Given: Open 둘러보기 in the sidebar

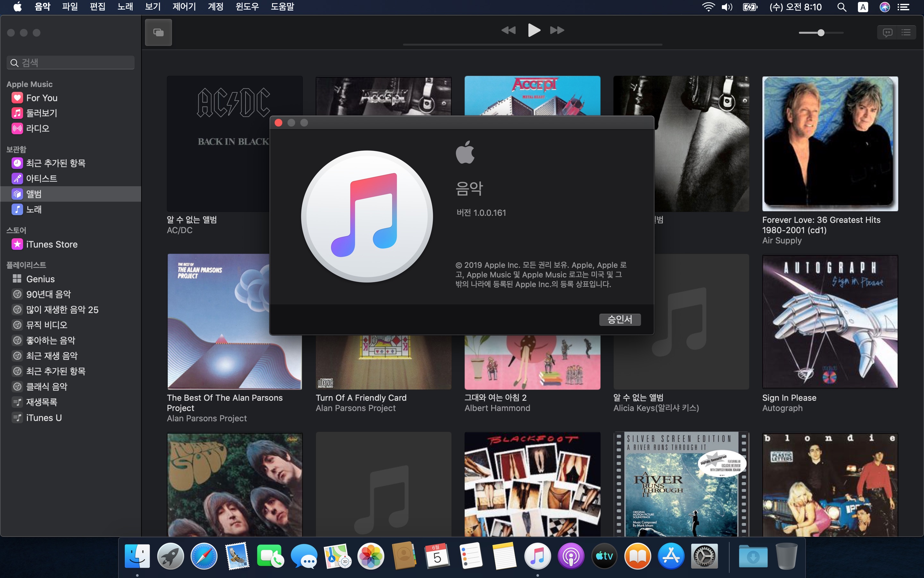Looking at the screenshot, I should pyautogui.click(x=71, y=113).
